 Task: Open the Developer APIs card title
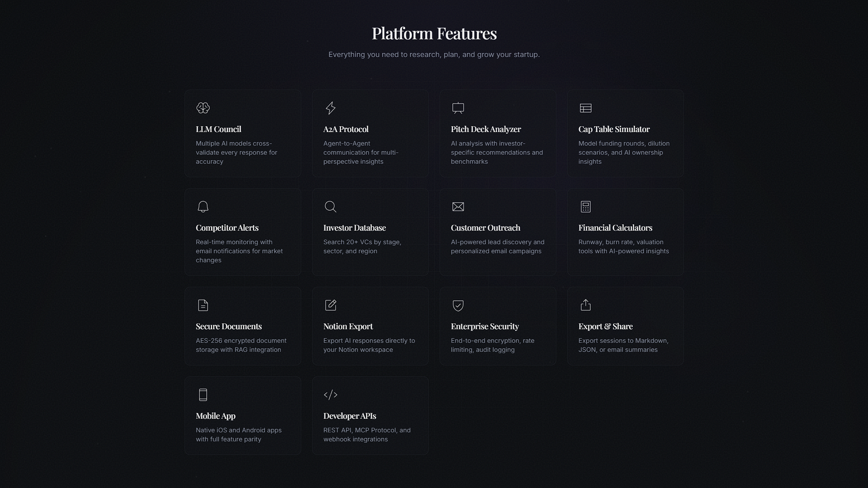coord(350,416)
